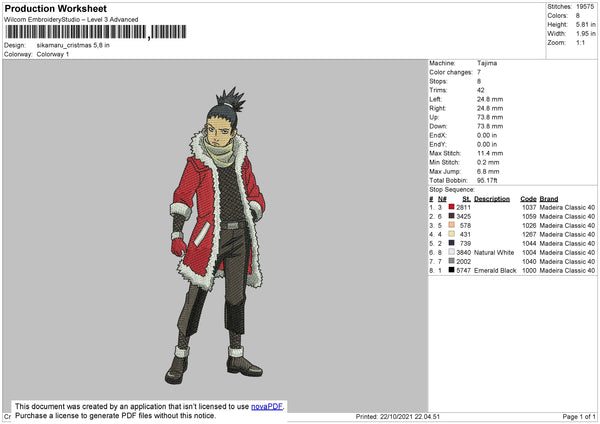This screenshot has height=424, width=600.
Task: Click stitch count 2811 in row 1
Action: (463, 207)
